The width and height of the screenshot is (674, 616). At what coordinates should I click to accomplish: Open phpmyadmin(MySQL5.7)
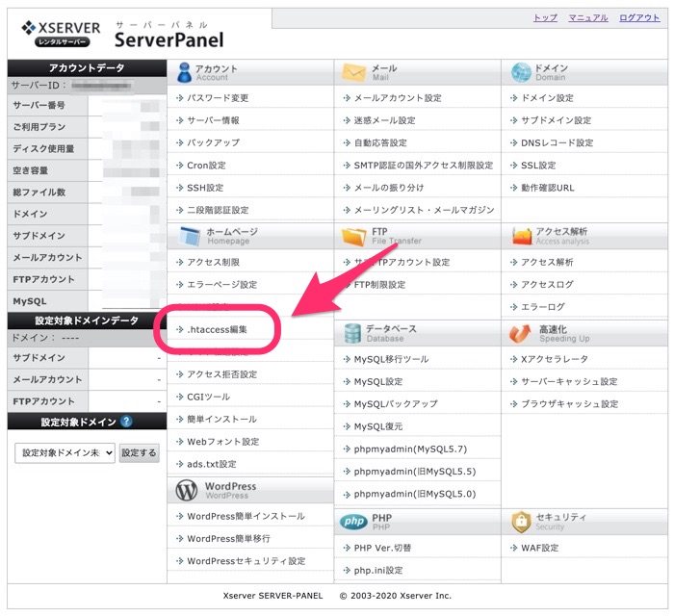(410, 449)
